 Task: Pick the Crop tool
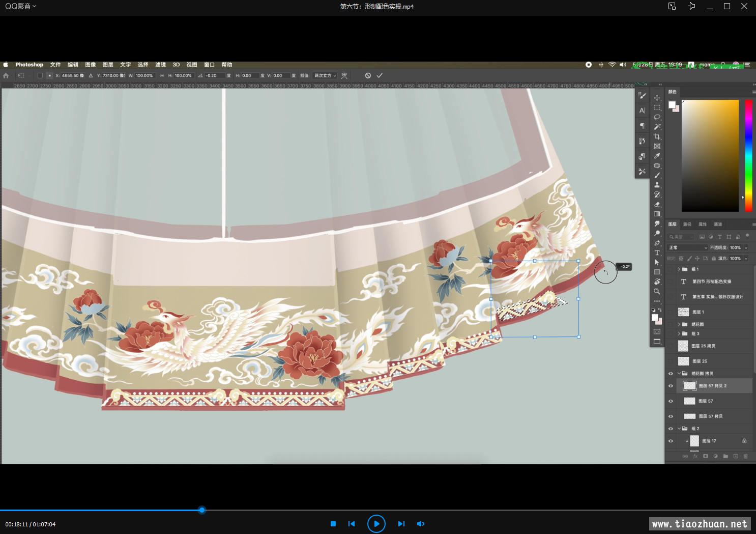coord(657,136)
